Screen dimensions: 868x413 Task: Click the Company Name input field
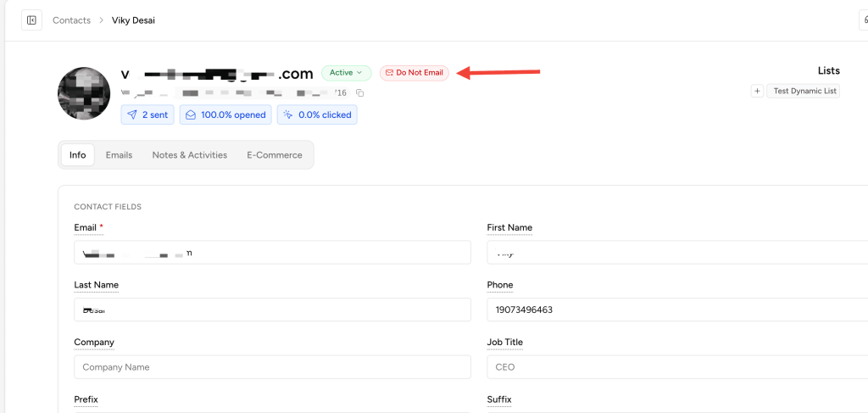[272, 367]
